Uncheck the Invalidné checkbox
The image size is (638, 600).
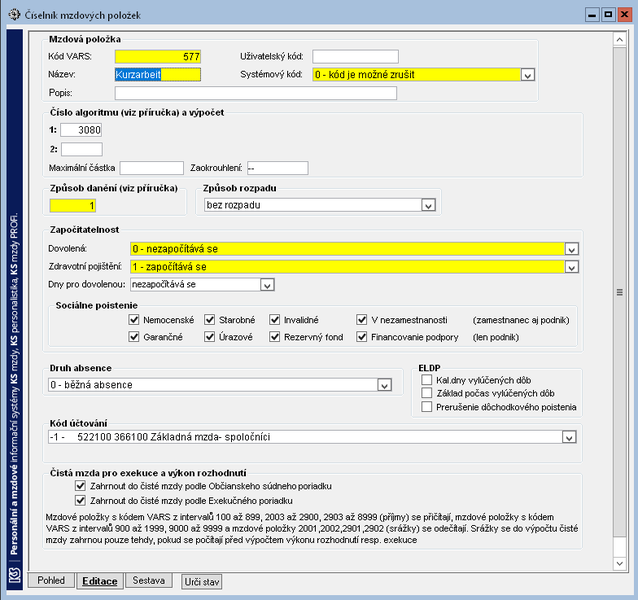point(275,320)
